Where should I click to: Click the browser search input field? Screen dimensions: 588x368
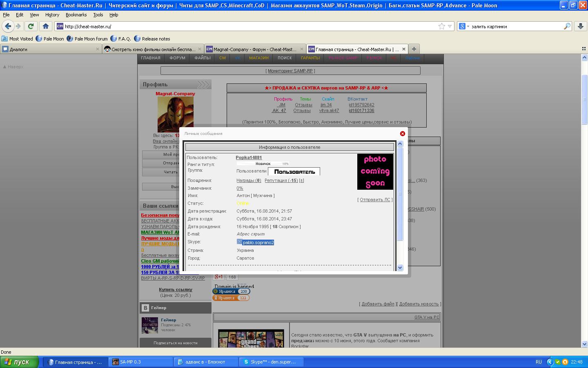(x=517, y=26)
